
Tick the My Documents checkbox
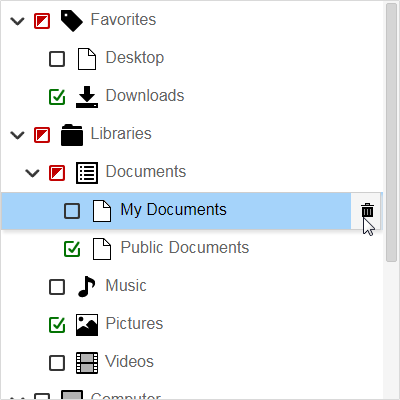click(x=72, y=211)
